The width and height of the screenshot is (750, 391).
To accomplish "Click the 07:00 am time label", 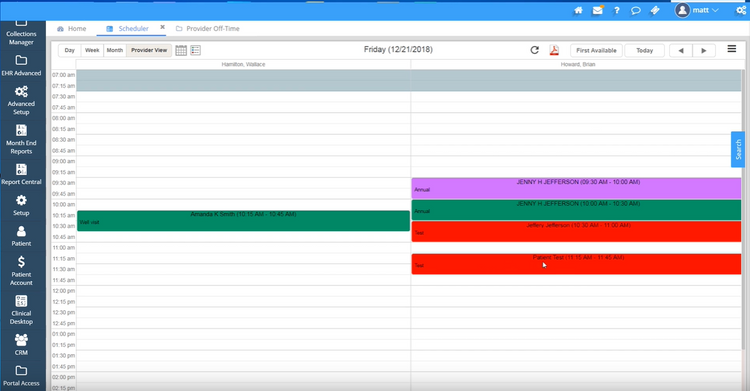I will [x=64, y=75].
